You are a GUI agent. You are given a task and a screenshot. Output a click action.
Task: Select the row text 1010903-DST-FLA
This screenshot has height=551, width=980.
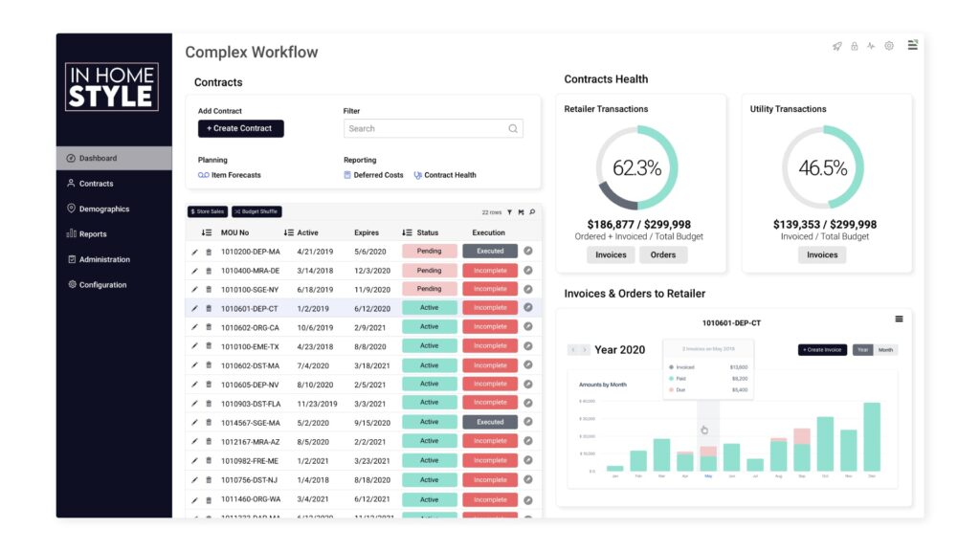point(251,405)
